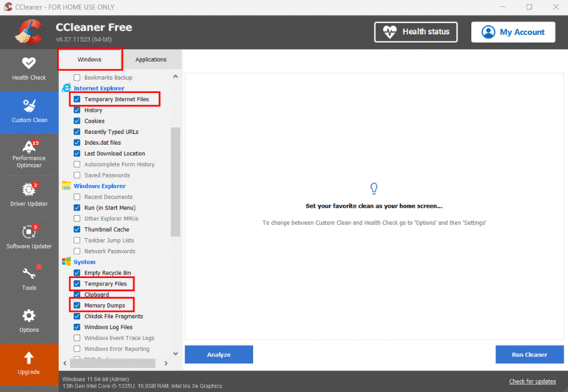The width and height of the screenshot is (568, 392).
Task: Uncheck Run (in Start Menu)
Action: [x=77, y=208]
